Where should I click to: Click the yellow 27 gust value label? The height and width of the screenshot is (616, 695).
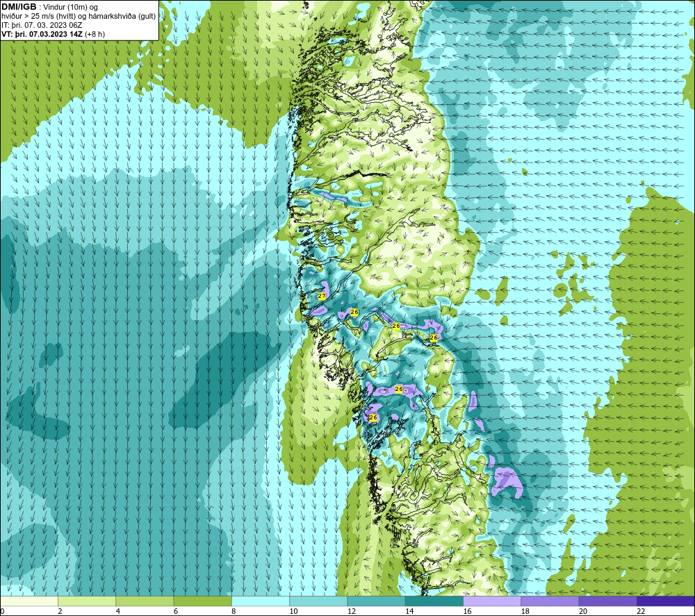coord(322,296)
